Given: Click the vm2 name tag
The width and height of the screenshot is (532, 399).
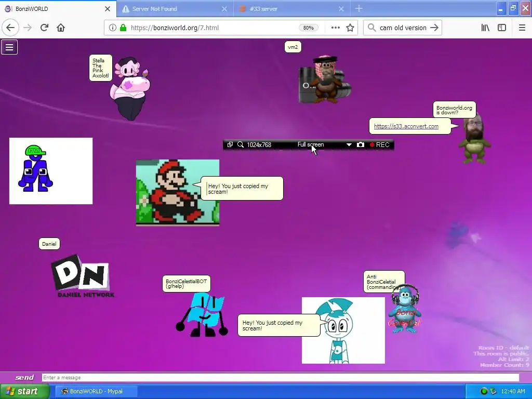Looking at the screenshot, I should click(293, 47).
